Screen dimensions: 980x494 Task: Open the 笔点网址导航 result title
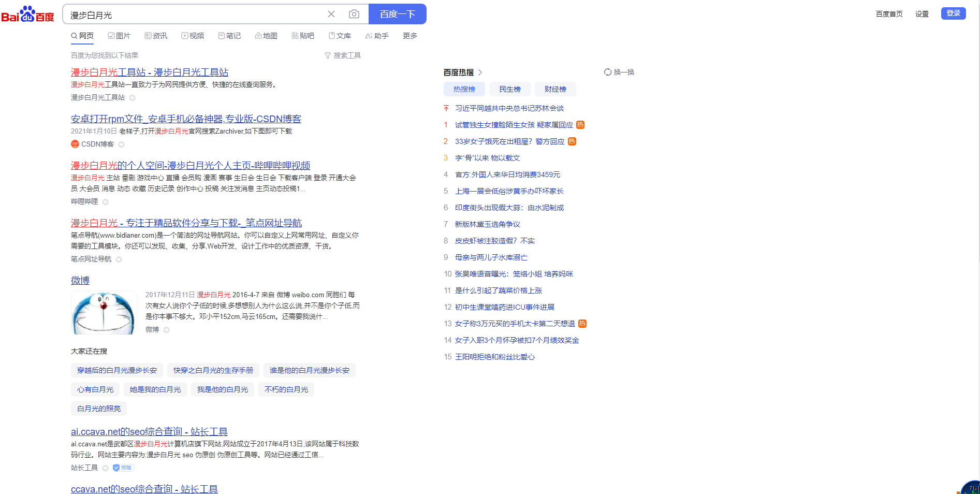[x=186, y=223]
